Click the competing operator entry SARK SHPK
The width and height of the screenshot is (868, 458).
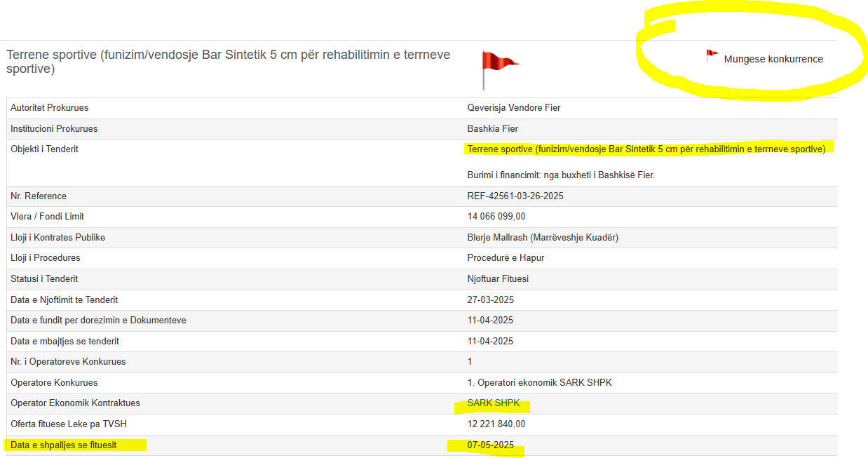[x=539, y=383]
